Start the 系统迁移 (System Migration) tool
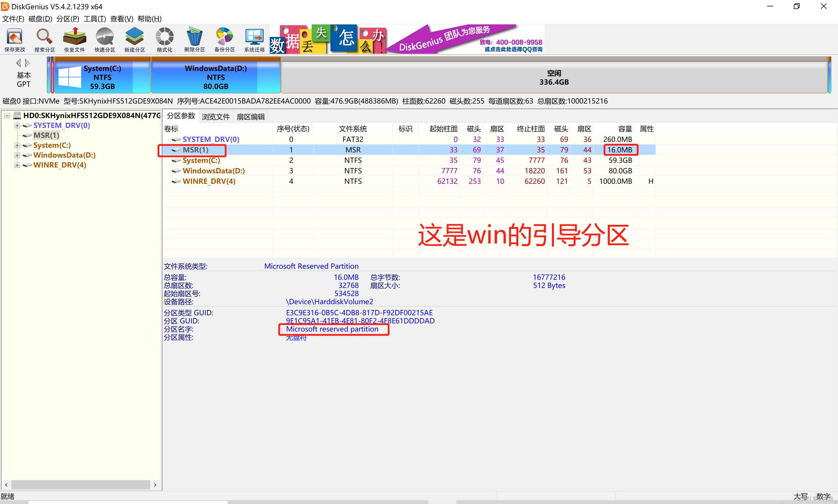Screen dimensions: 838x504 (254, 40)
